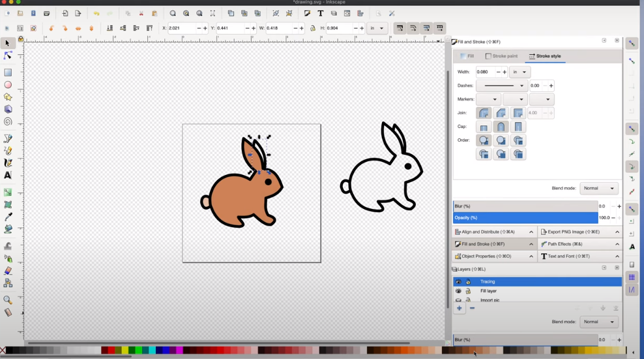Open Blend mode dropdown in Fill and Stroke
The height and width of the screenshot is (359, 644).
tap(599, 189)
